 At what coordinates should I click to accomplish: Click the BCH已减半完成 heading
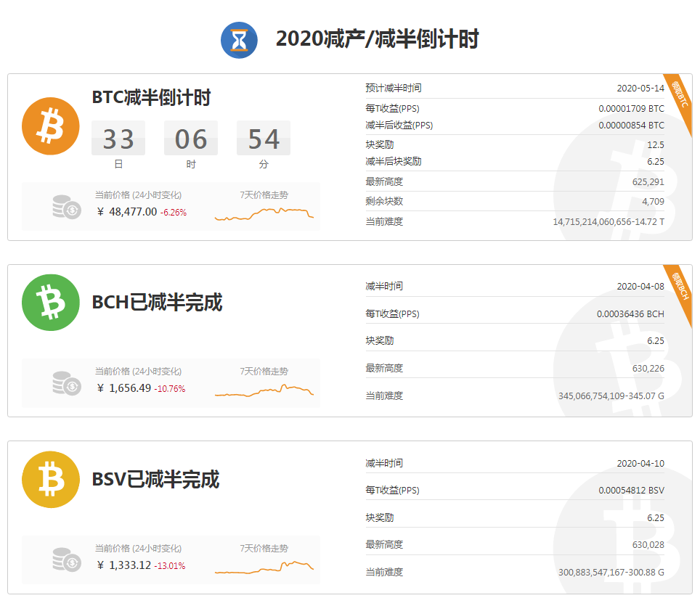click(x=157, y=302)
